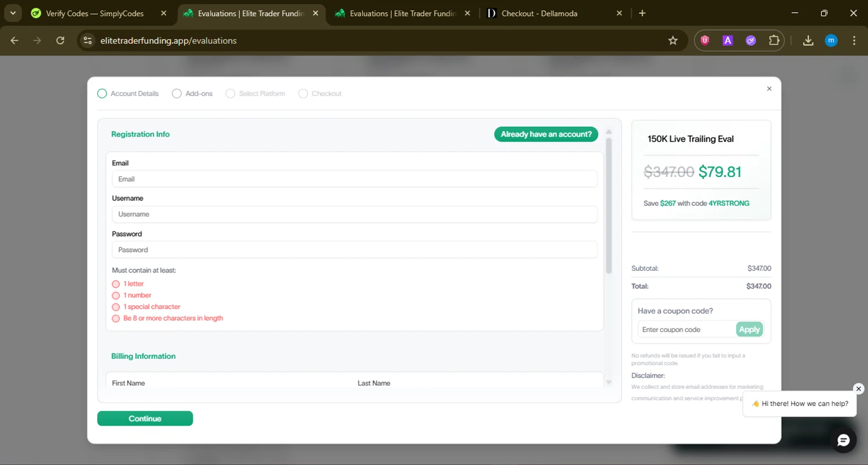
Task: Select the Add-ons step
Action: (192, 93)
